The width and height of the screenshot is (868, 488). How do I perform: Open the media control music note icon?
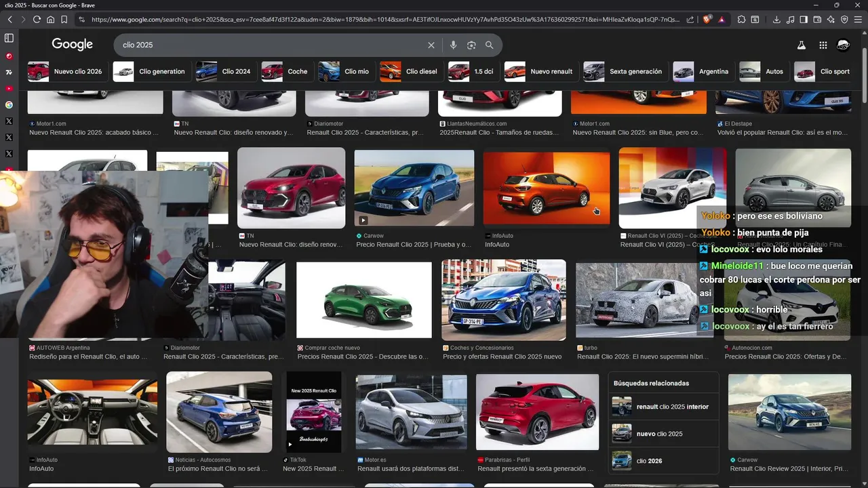tap(791, 20)
